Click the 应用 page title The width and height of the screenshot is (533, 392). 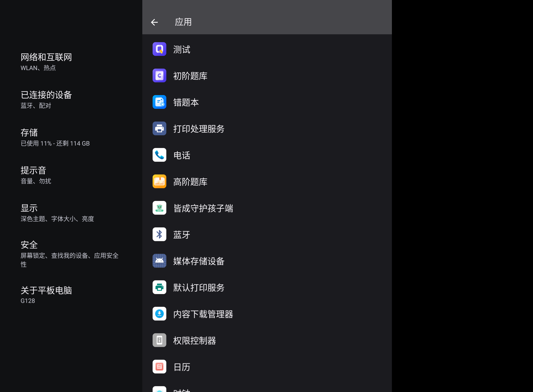point(183,22)
